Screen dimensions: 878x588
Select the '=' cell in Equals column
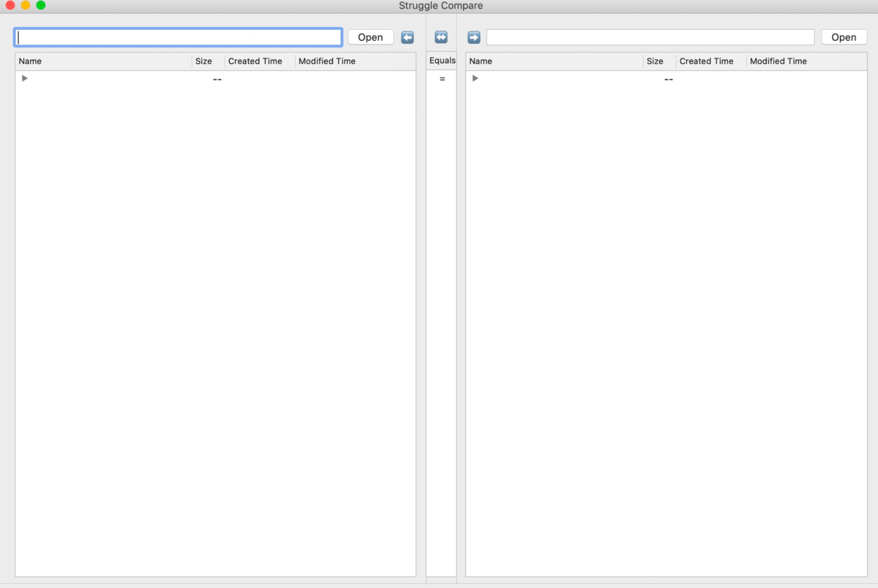442,79
